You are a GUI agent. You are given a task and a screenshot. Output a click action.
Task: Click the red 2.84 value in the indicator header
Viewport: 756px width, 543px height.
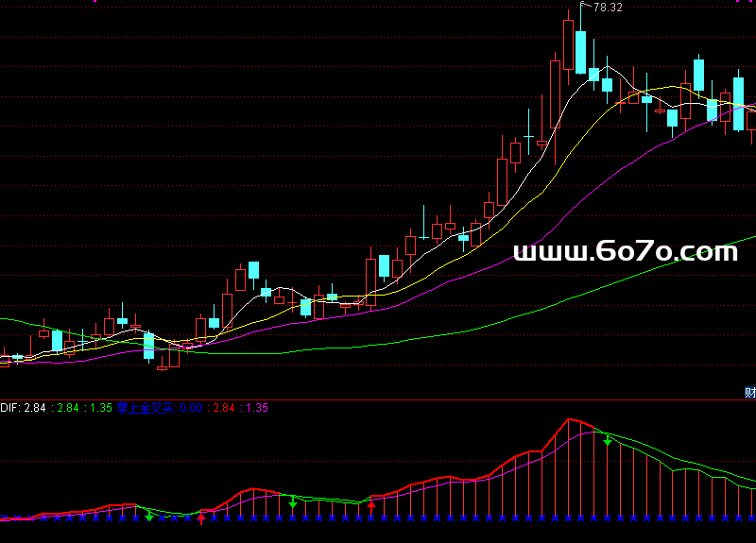click(225, 408)
